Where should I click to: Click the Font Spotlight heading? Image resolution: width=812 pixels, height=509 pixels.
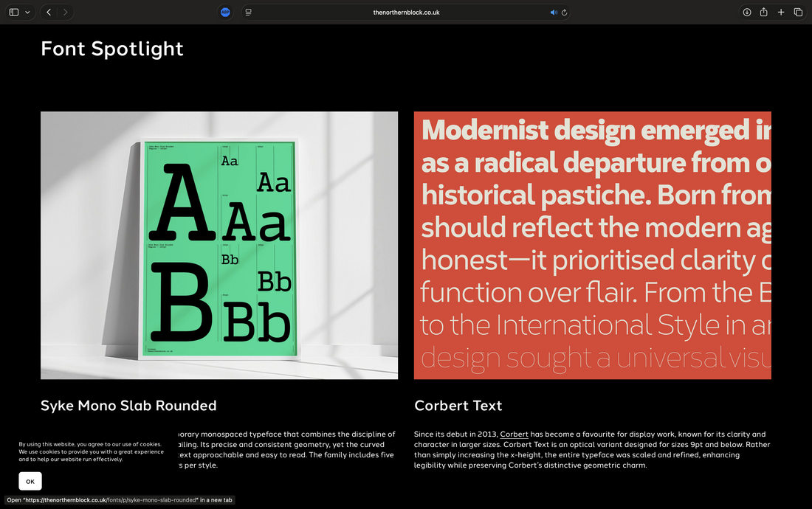(x=112, y=49)
